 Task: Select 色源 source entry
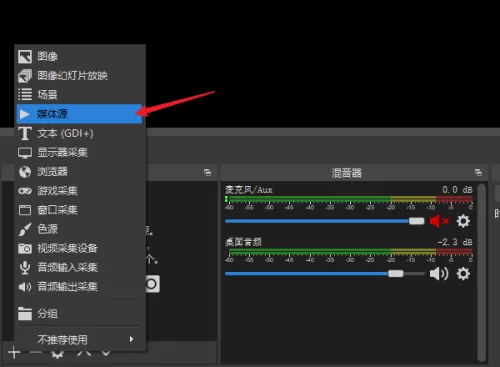(x=80, y=229)
